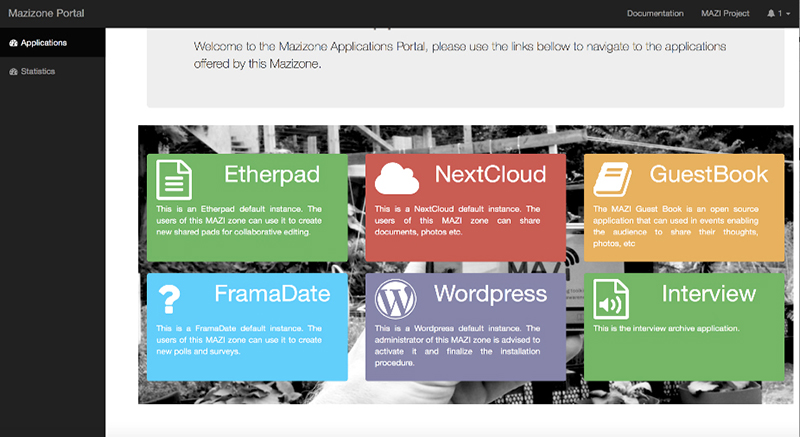
Task: Open the FramaDate title link
Action: (272, 294)
